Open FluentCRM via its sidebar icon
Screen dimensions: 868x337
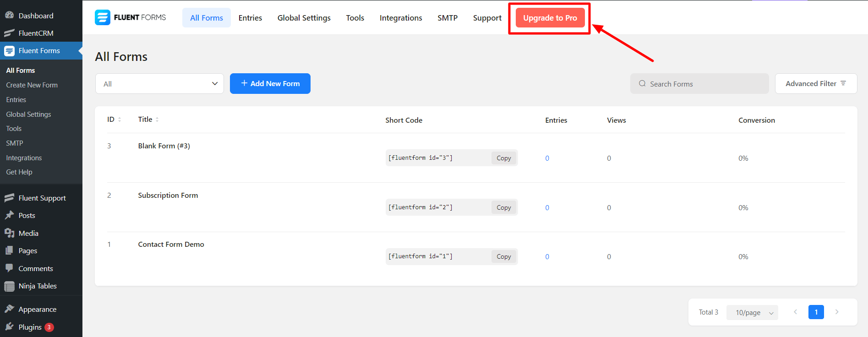(9, 33)
